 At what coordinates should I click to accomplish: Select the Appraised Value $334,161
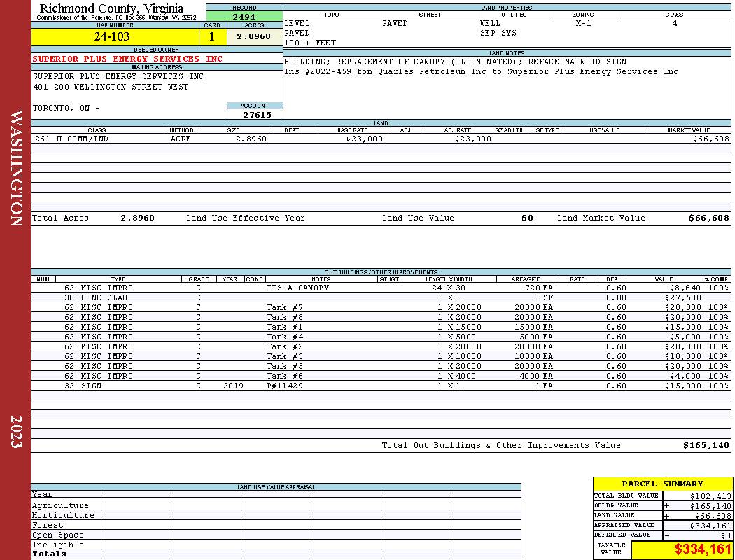[x=710, y=526]
